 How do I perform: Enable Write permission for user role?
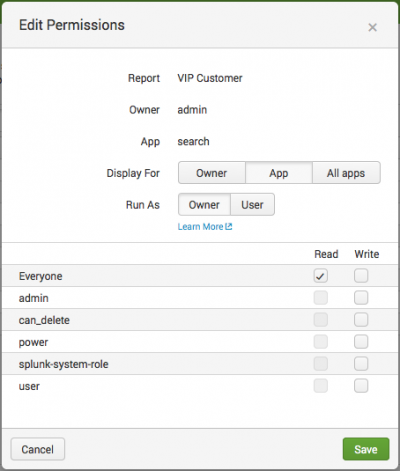[x=361, y=386]
